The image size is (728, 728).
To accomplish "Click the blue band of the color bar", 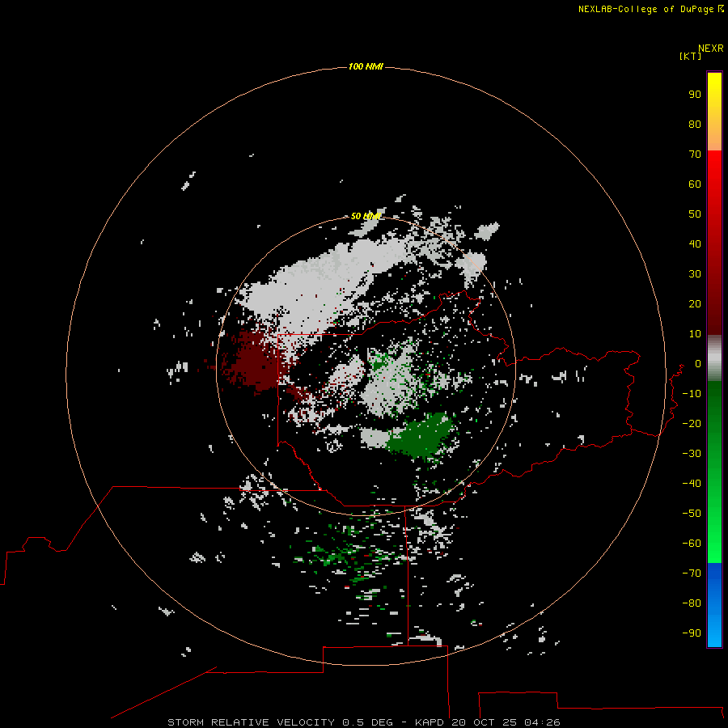I will (x=714, y=605).
